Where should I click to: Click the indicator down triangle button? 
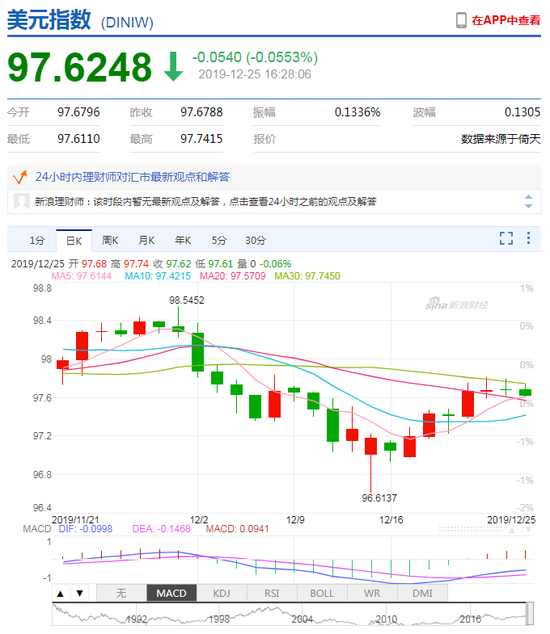(x=80, y=594)
